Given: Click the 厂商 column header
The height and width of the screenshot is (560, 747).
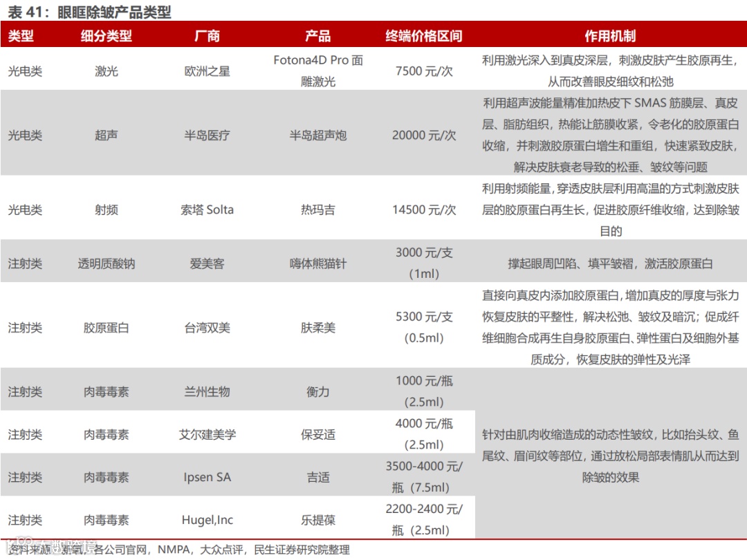Looking at the screenshot, I should (207, 36).
